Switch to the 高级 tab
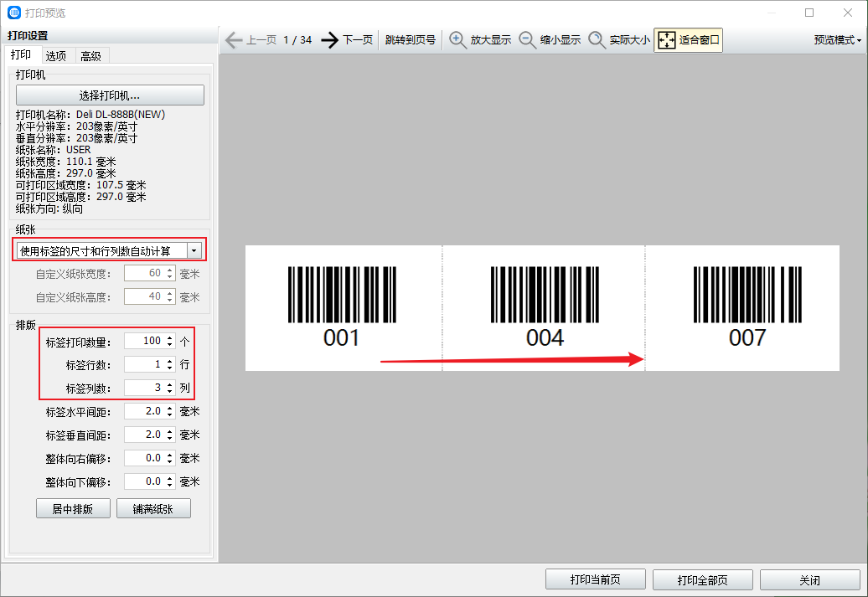 tap(90, 56)
